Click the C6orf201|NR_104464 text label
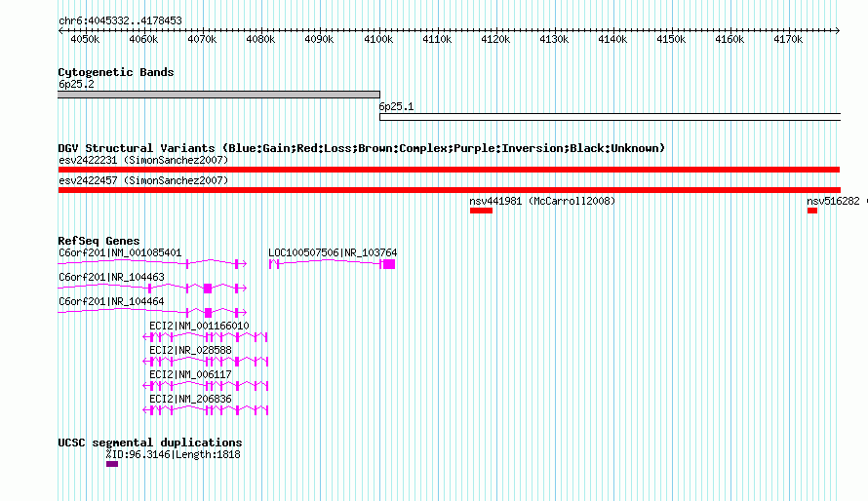This screenshot has width=868, height=501. pyautogui.click(x=111, y=301)
